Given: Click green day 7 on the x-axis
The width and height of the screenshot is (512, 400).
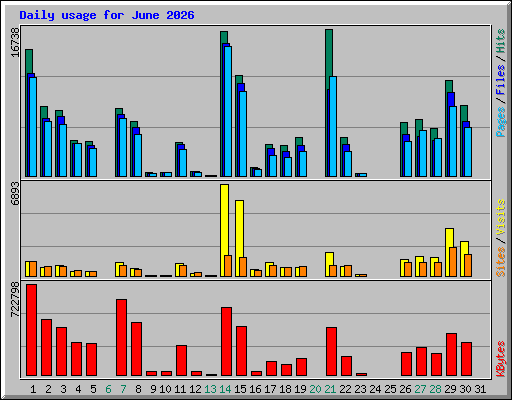Looking at the screenshot, I should (123, 389).
